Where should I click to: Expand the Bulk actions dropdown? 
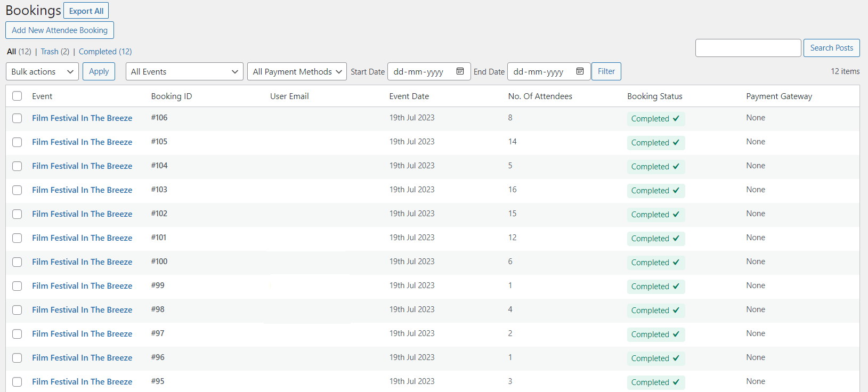click(42, 71)
